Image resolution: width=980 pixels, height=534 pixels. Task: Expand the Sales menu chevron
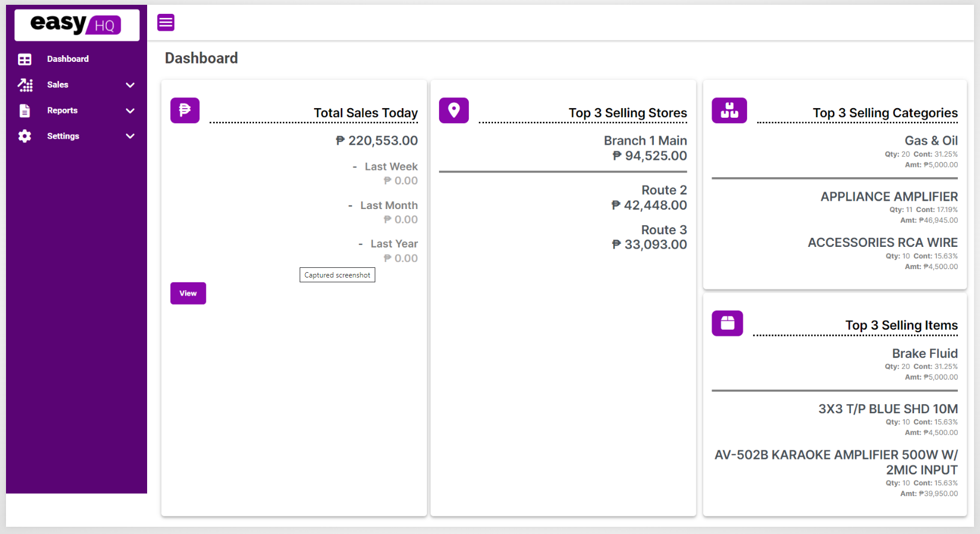tap(130, 85)
